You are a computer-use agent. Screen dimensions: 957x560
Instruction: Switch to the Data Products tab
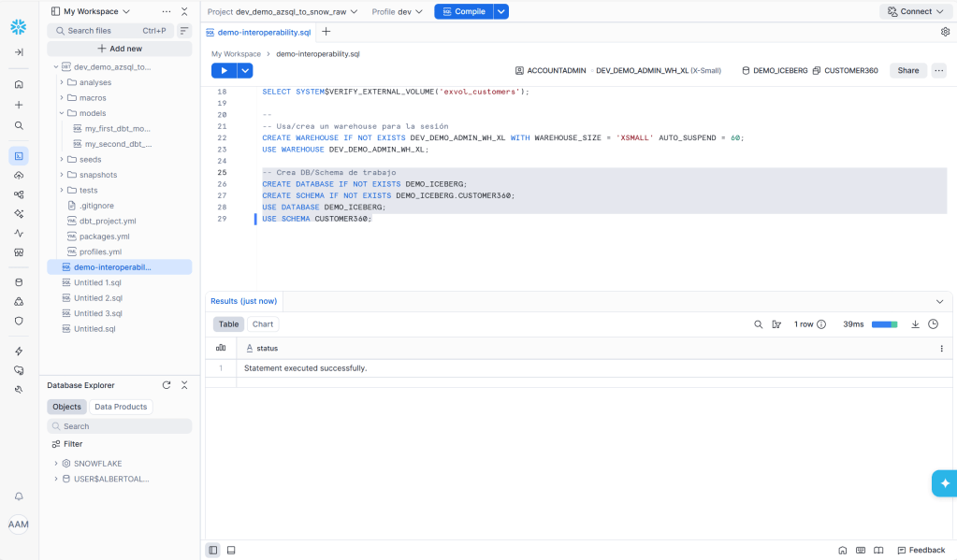point(121,407)
